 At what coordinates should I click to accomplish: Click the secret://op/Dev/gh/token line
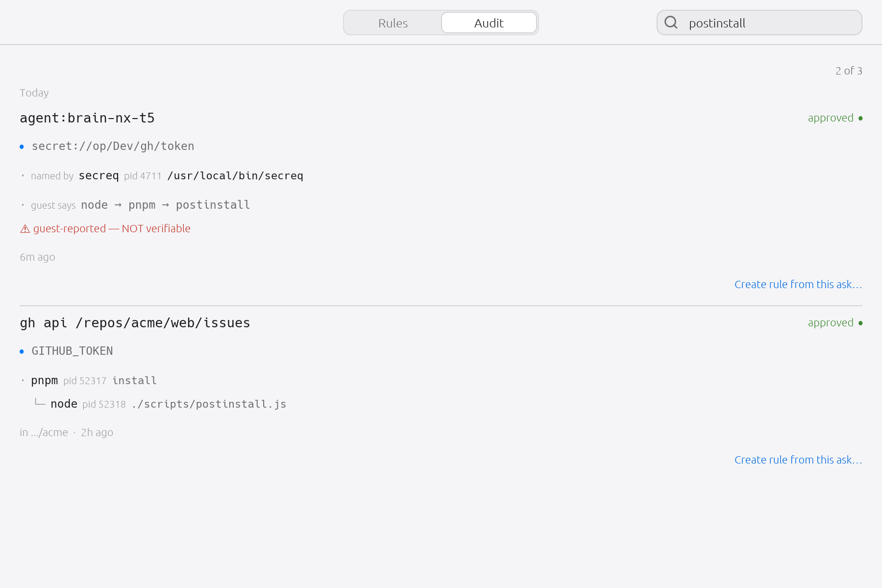[113, 146]
